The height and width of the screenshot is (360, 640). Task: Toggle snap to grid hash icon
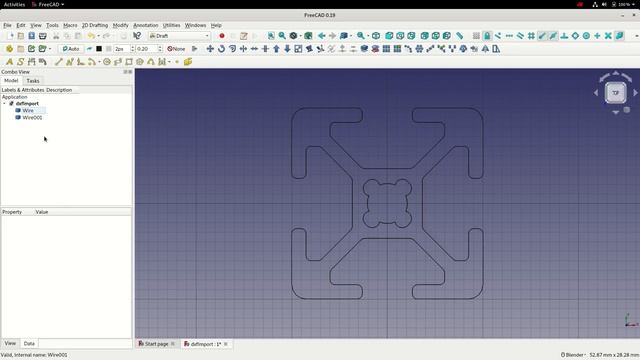(531, 36)
